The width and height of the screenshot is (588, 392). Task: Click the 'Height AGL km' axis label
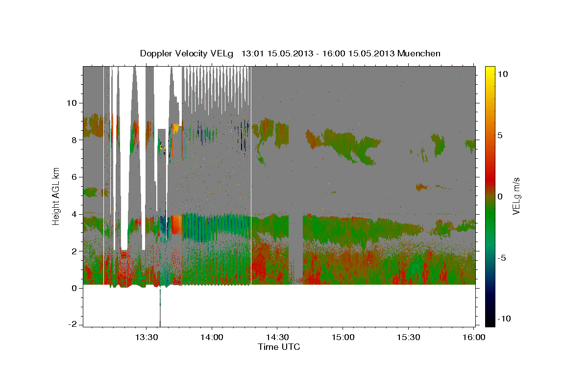coord(56,196)
